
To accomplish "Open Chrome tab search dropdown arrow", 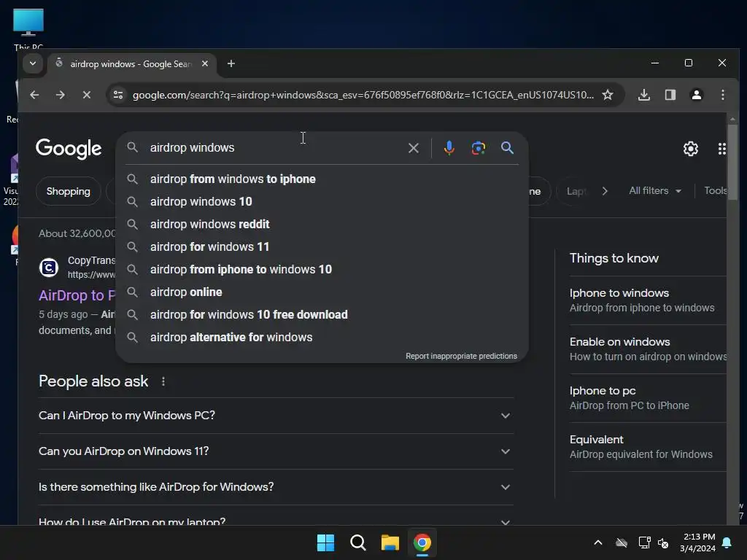I will [x=32, y=63].
